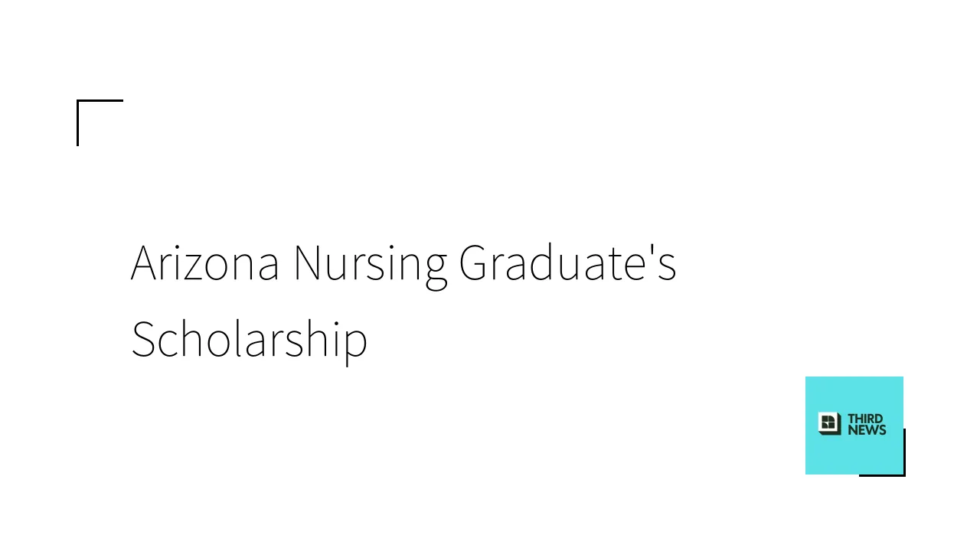Click the word "Arizona" in the title
Image resolution: width=980 pixels, height=551 pixels.
(204, 263)
